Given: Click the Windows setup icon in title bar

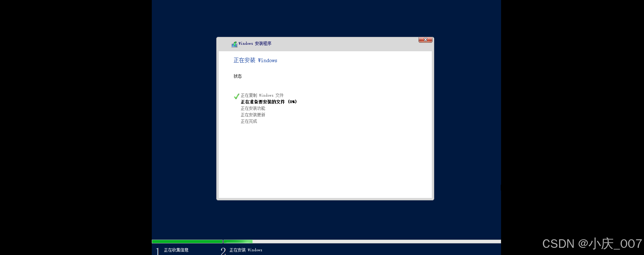Looking at the screenshot, I should tap(234, 44).
